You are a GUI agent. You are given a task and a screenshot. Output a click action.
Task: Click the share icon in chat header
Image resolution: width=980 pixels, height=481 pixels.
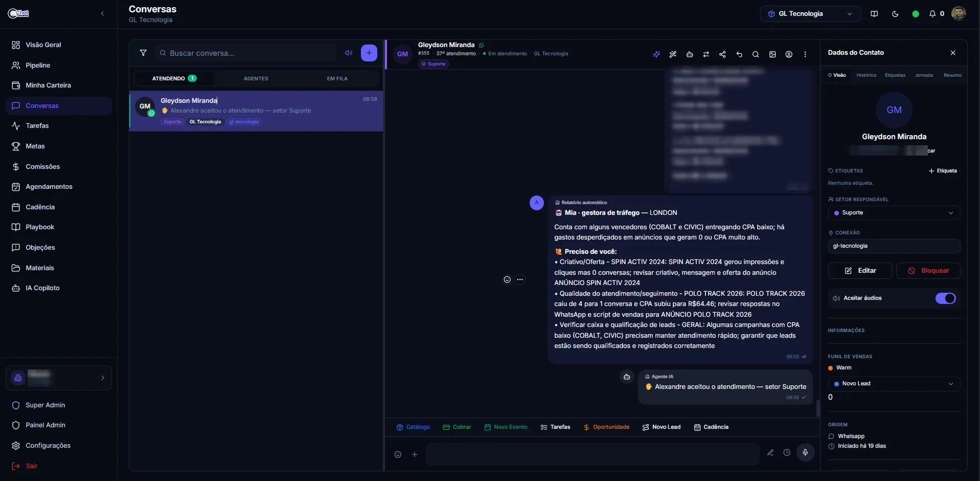click(x=722, y=54)
